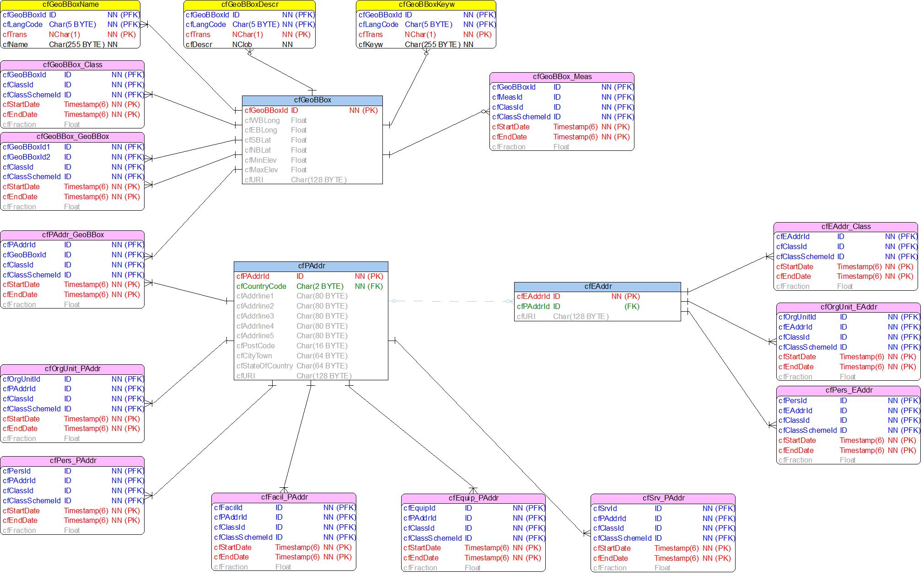Select the cfGeoBBox_Class table header

click(x=73, y=65)
